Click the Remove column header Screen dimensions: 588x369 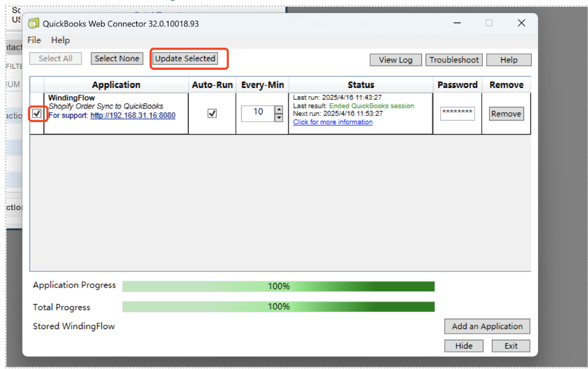tap(506, 85)
